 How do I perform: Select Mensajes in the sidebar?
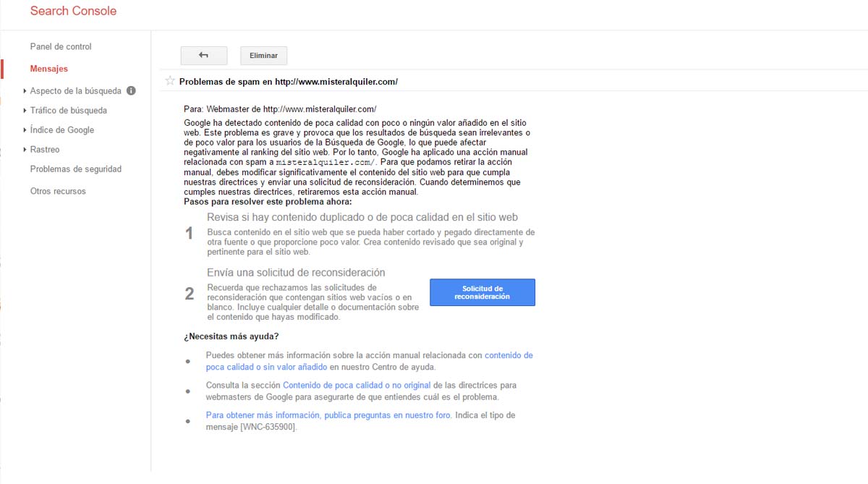point(49,69)
